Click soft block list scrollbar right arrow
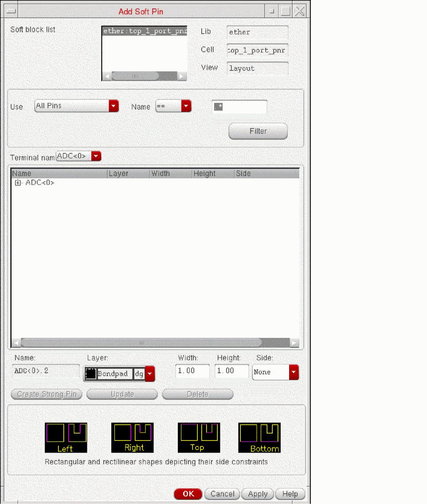The height and width of the screenshot is (504, 427). point(182,76)
